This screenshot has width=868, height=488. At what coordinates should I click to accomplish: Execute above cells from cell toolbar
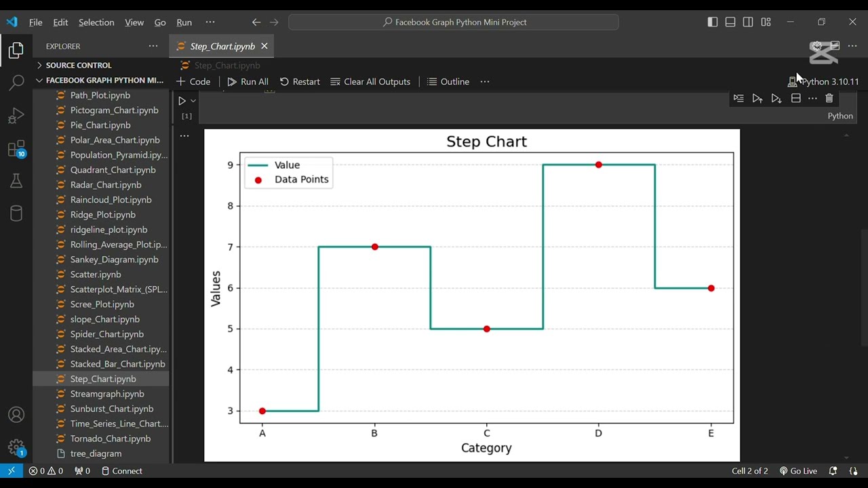757,98
